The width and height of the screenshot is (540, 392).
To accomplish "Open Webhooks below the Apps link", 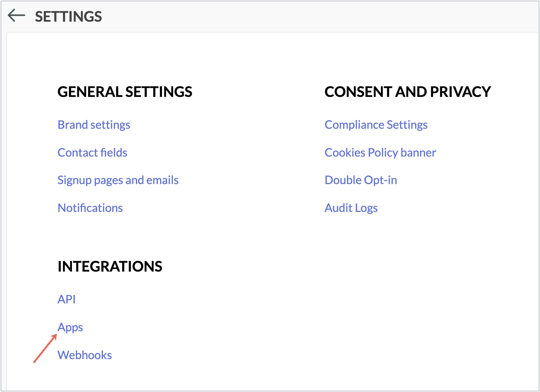I will 85,355.
